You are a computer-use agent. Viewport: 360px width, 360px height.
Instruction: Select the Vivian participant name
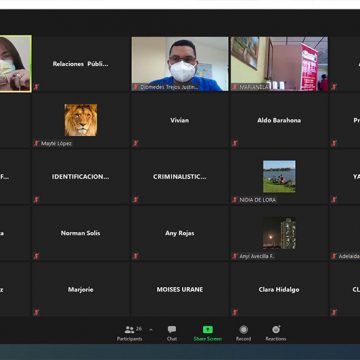180,120
